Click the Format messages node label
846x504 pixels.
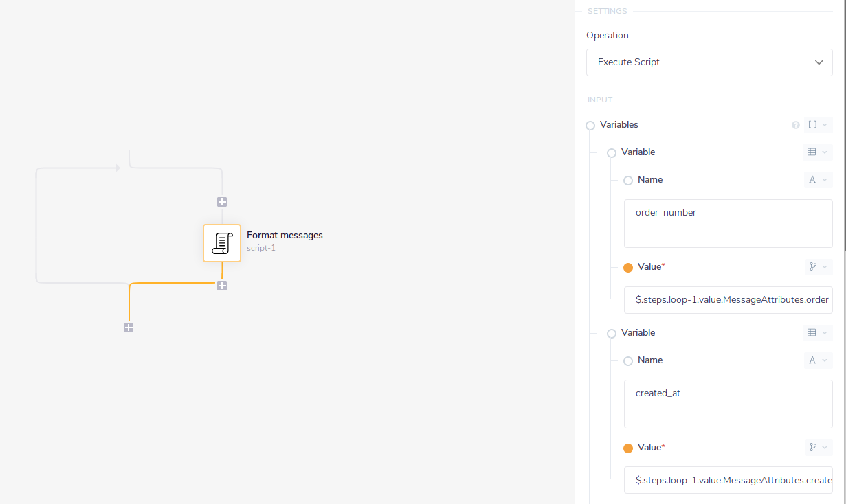click(285, 236)
